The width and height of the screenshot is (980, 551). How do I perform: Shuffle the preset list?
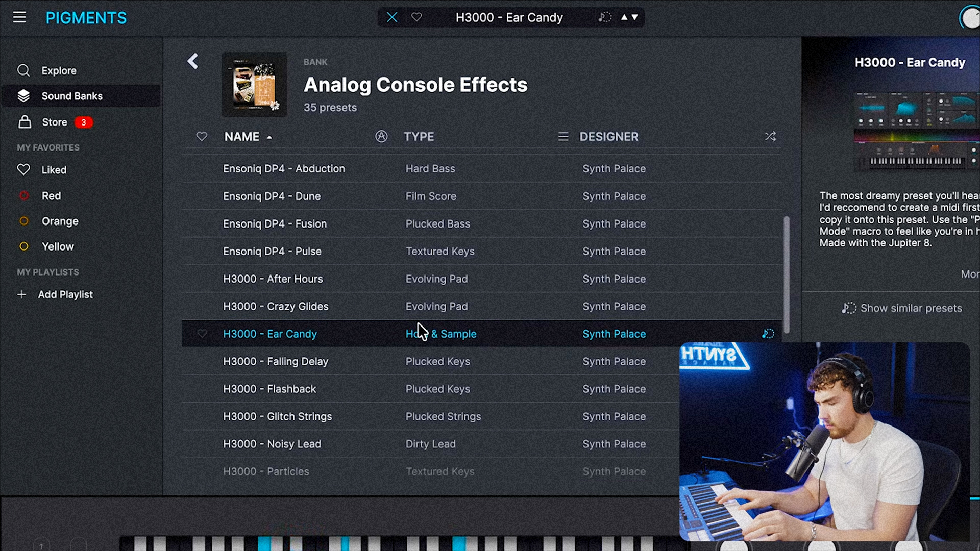coord(770,136)
